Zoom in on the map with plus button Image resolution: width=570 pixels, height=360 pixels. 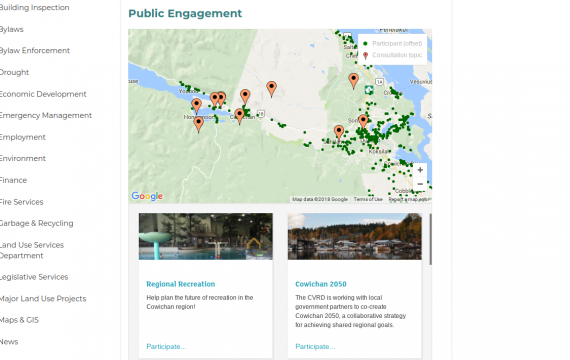[420, 170]
